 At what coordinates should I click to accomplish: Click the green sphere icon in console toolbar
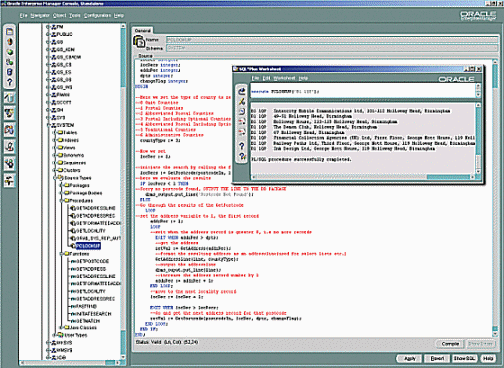coord(10,52)
